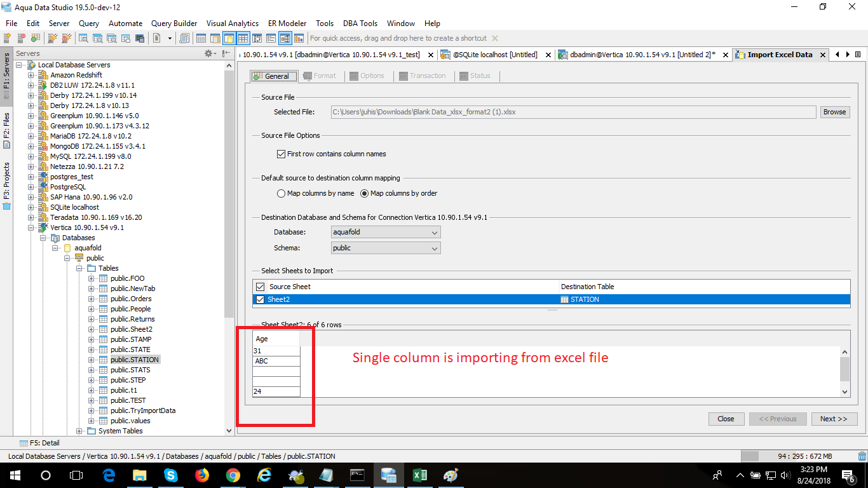Click the preview cell containing 31
The width and height of the screenshot is (868, 488).
click(276, 351)
